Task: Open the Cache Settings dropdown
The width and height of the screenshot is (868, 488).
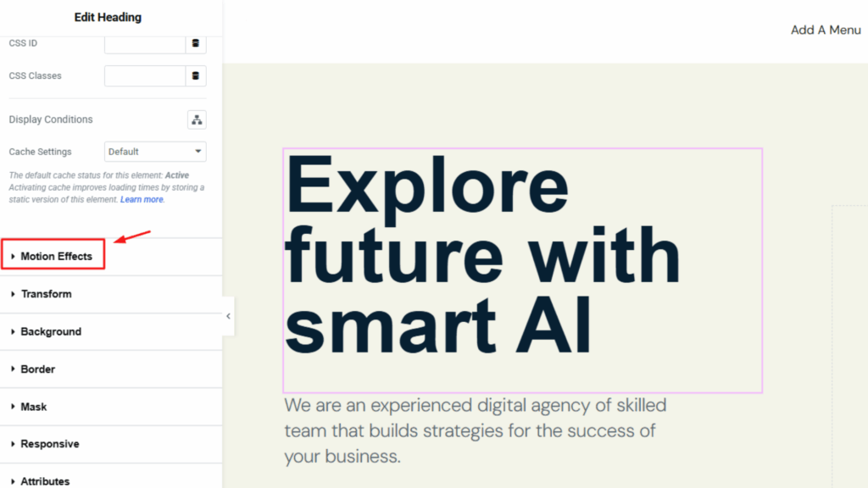Action: point(155,152)
